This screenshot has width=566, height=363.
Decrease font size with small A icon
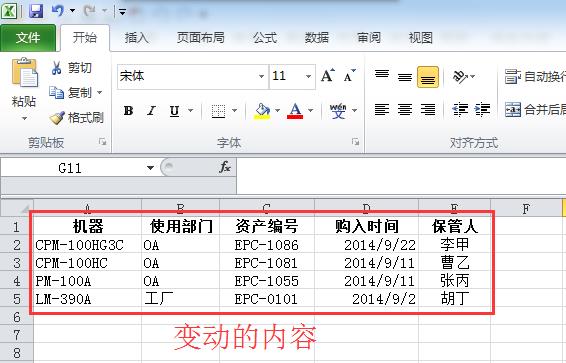349,76
